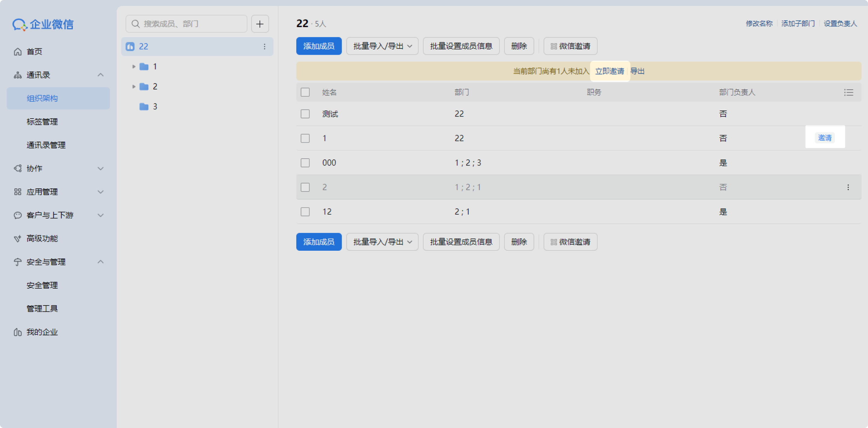Check the box for member named 2
868x428 pixels.
(305, 187)
